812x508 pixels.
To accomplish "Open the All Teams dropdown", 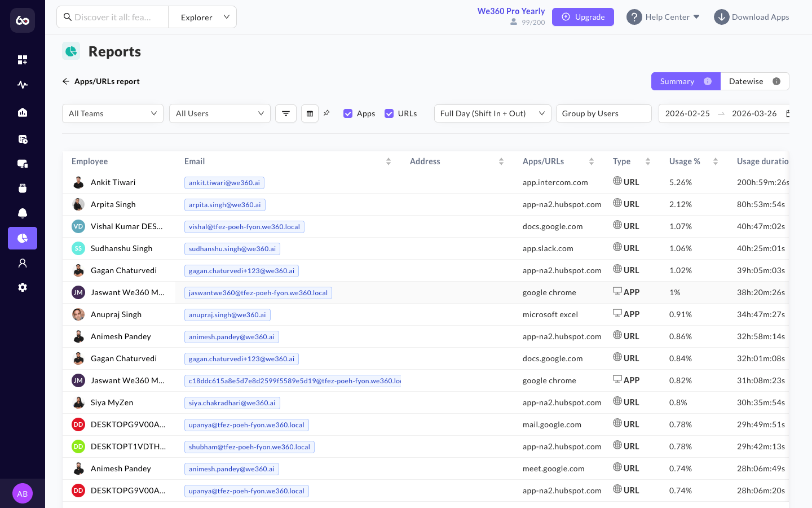I will click(x=113, y=113).
